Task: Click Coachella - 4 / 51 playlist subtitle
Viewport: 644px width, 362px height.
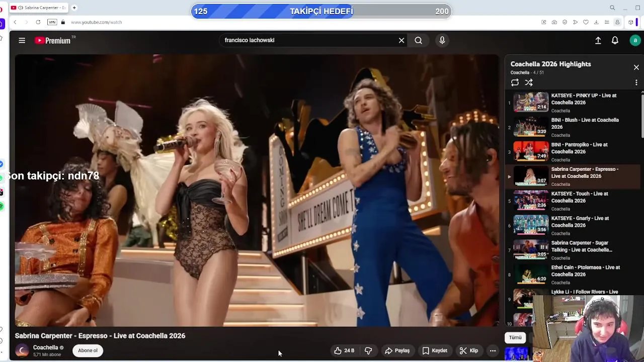Action: (527, 72)
